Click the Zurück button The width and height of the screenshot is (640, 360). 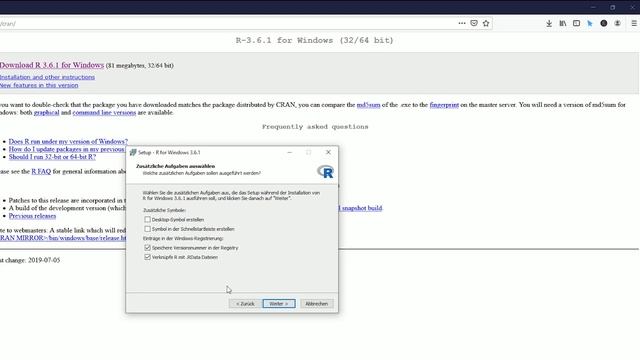245,304
